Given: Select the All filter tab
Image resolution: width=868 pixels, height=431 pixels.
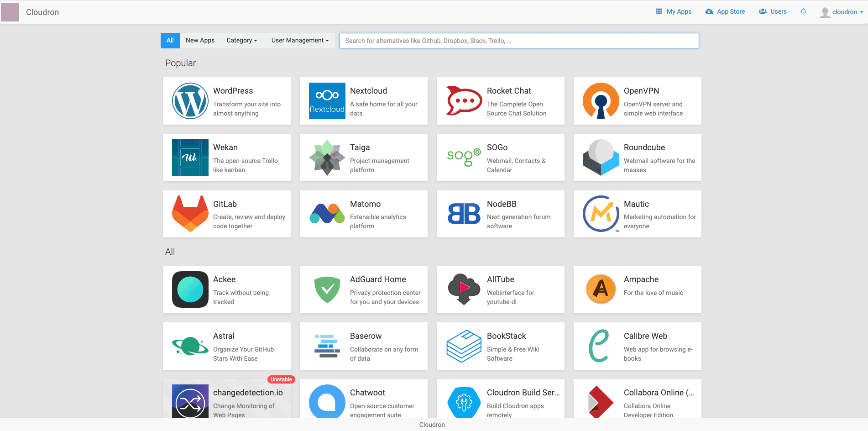Looking at the screenshot, I should [x=170, y=40].
